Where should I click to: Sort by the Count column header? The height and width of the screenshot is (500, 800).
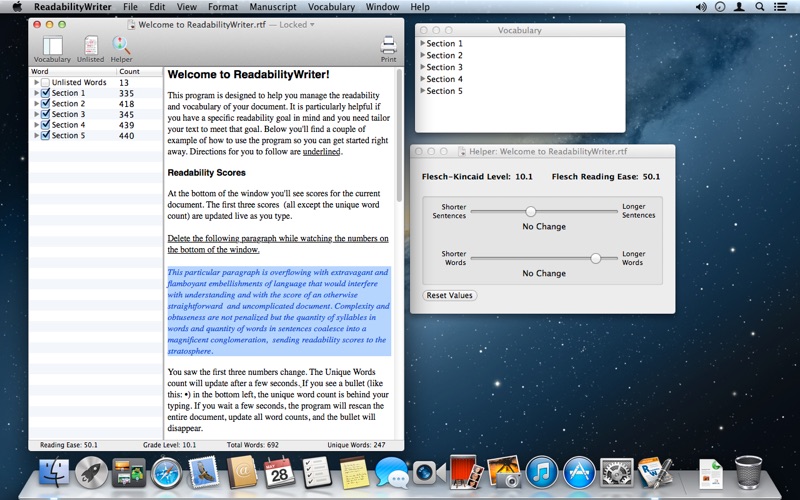[139, 71]
